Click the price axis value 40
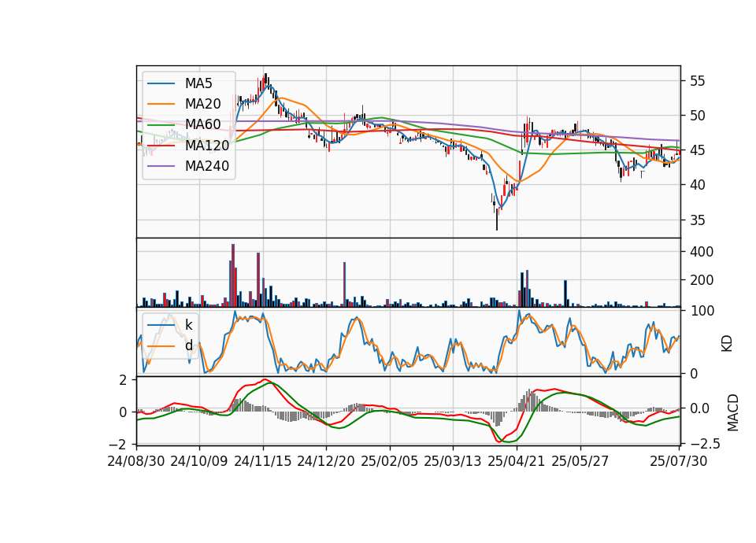This screenshot has width=756, height=543. (x=697, y=185)
